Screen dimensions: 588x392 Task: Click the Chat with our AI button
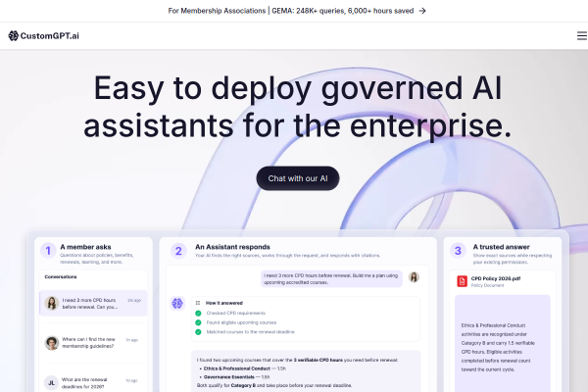coord(298,178)
